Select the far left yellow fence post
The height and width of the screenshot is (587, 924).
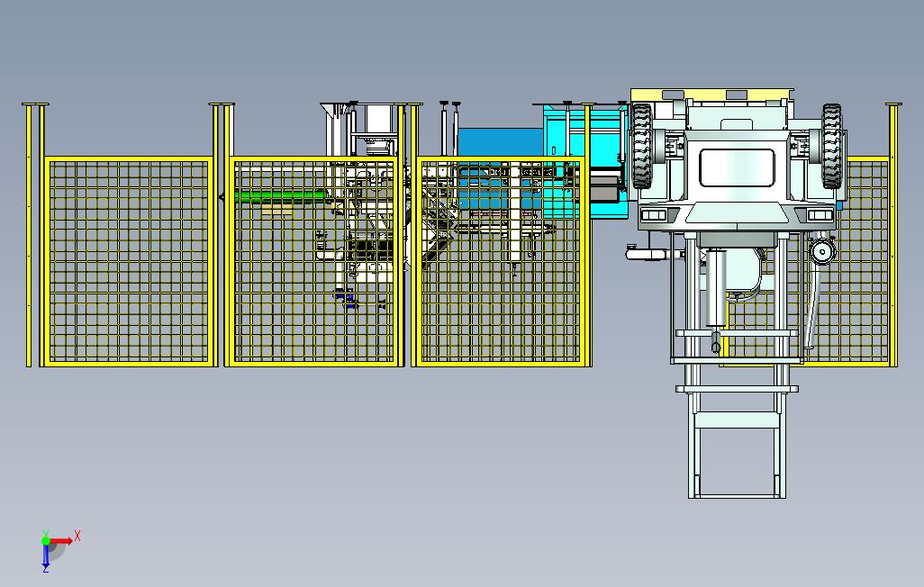coord(29,235)
